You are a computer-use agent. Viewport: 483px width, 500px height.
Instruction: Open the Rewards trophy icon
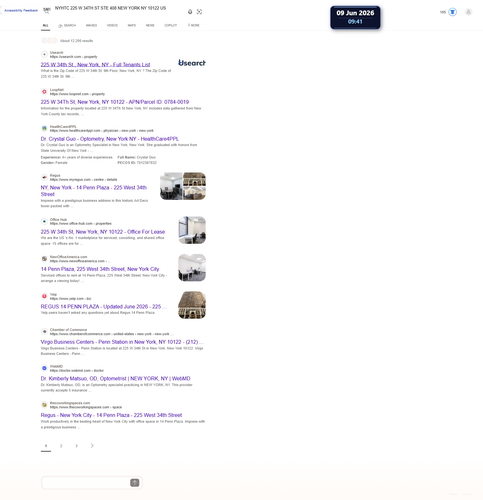pos(452,12)
